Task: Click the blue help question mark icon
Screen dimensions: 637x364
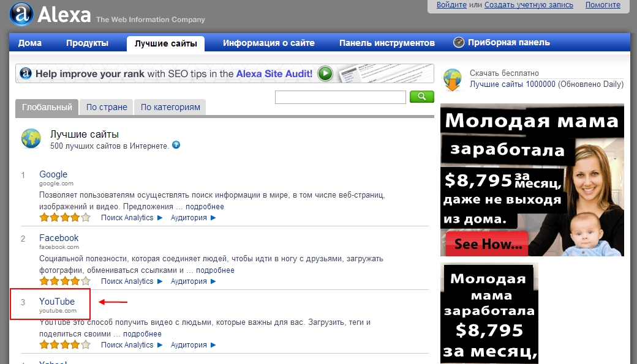Action: click(x=176, y=145)
